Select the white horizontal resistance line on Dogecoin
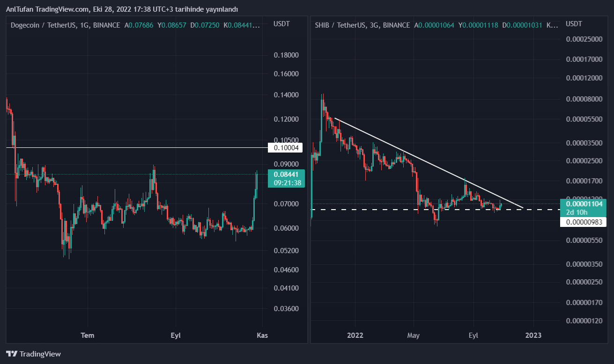The width and height of the screenshot is (614, 364). (141, 148)
